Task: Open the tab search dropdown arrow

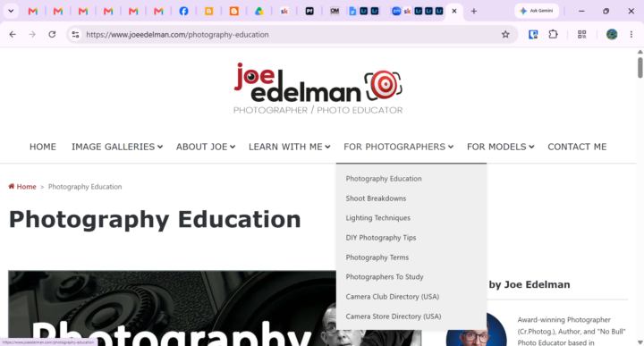Action: 11,11
